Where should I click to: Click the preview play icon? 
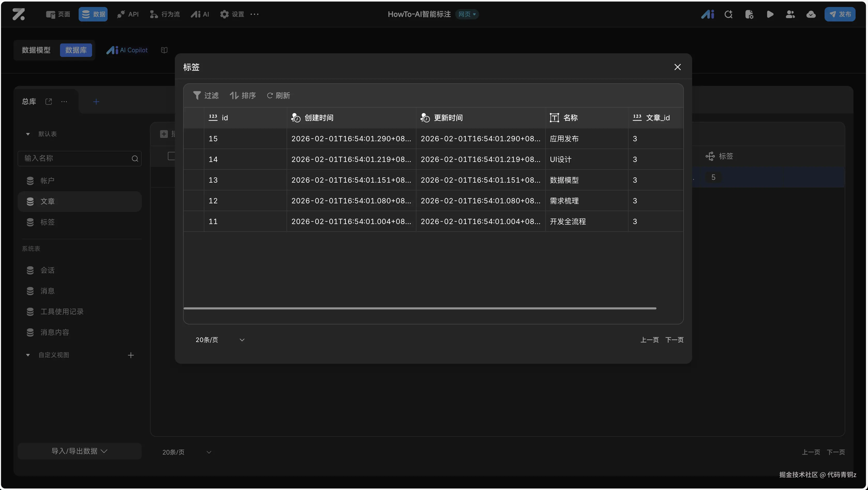tap(770, 14)
